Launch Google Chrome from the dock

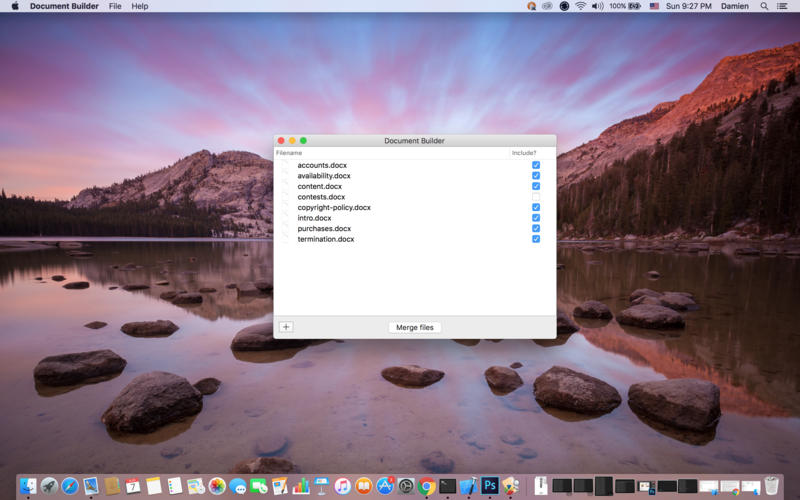coord(427,486)
